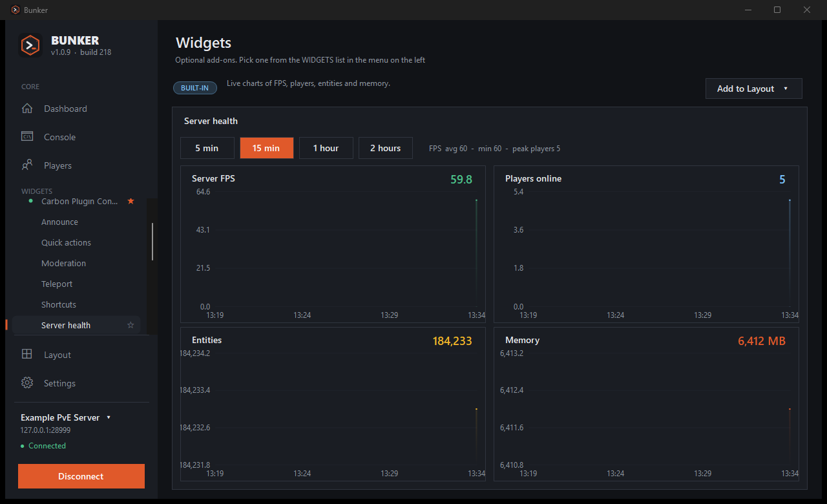Expand the Example PvE Server selector
The width and height of the screenshot is (827, 504).
tap(66, 417)
